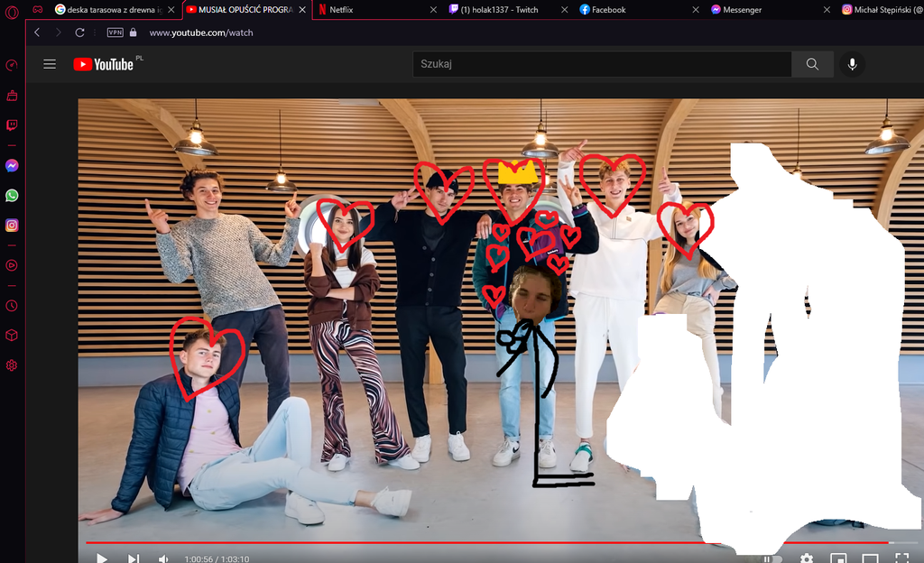Seek on the red video progress bar
The width and height of the screenshot is (924, 563).
(x=502, y=542)
